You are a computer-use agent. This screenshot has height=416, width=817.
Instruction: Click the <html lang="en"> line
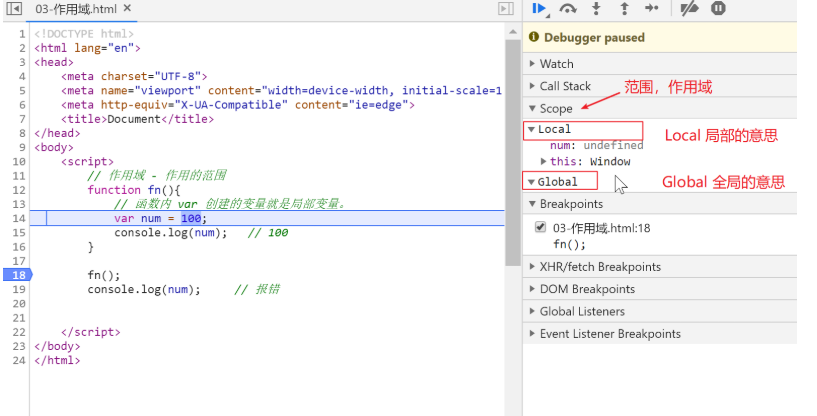pos(88,48)
